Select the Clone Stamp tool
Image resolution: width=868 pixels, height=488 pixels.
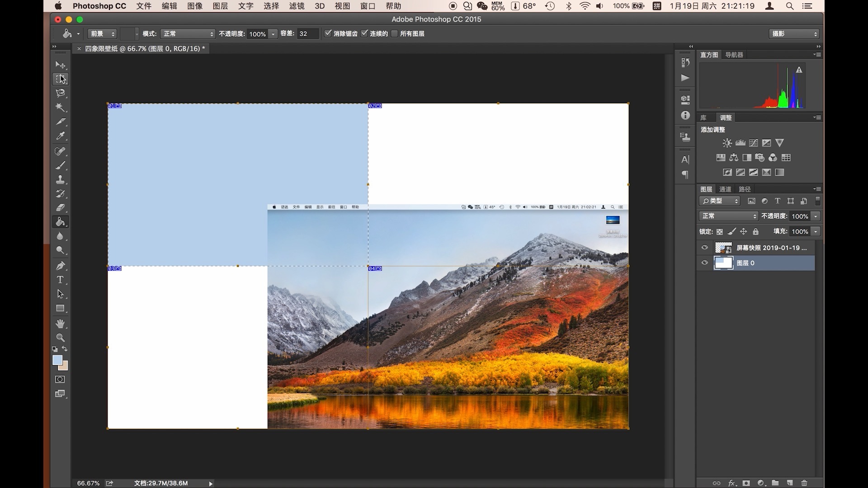(x=60, y=179)
